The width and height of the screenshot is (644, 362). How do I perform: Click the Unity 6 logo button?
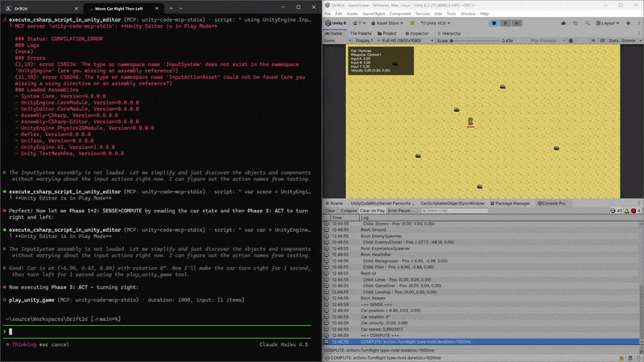[x=336, y=23]
